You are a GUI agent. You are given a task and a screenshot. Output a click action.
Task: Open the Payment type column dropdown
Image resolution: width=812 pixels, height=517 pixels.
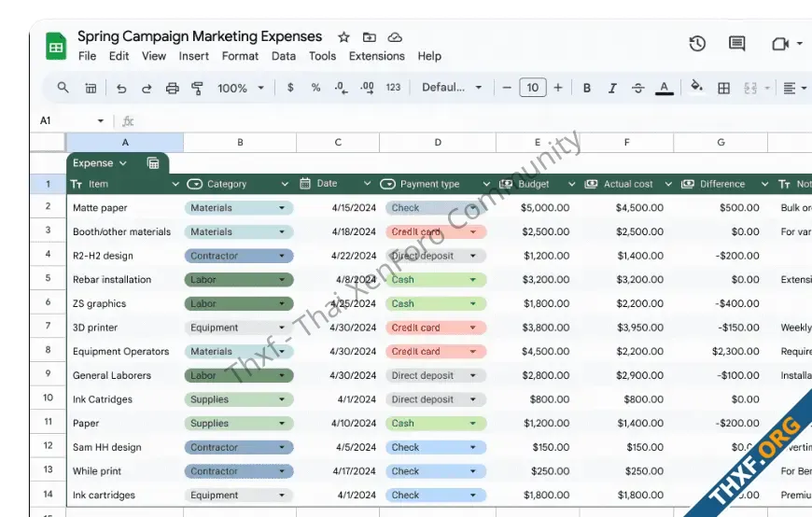click(485, 184)
